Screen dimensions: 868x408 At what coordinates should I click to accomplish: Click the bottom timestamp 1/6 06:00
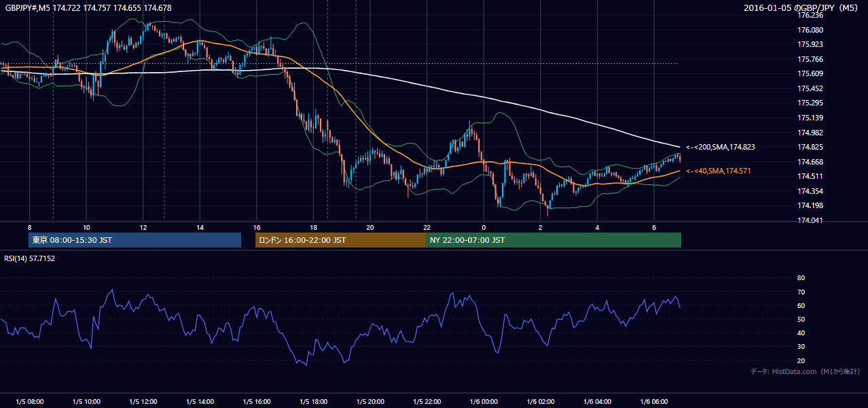[x=654, y=402]
